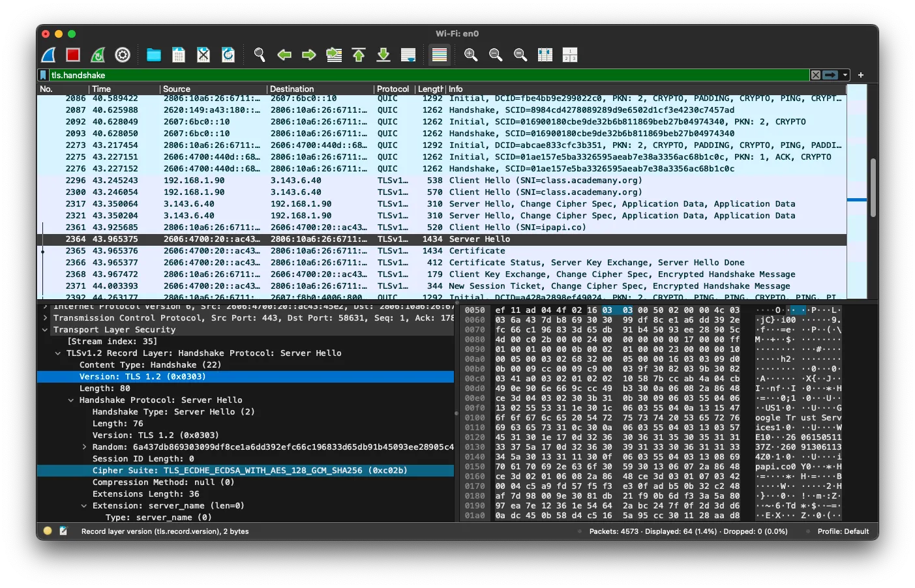Save the capture file
The height and width of the screenshot is (588, 915).
179,55
